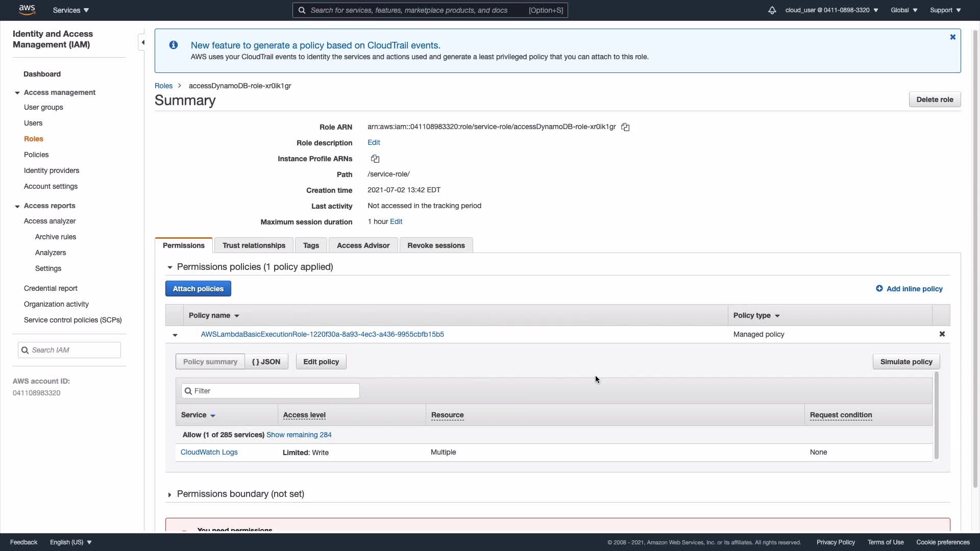This screenshot has width=980, height=551.
Task: Click the AWS logo home icon
Action: tap(27, 10)
